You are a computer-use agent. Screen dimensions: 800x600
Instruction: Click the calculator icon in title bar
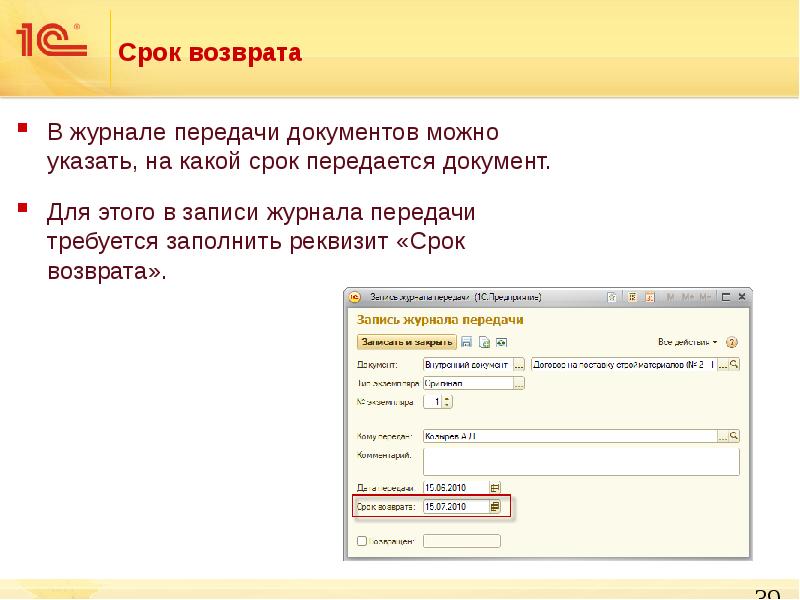pos(633,297)
